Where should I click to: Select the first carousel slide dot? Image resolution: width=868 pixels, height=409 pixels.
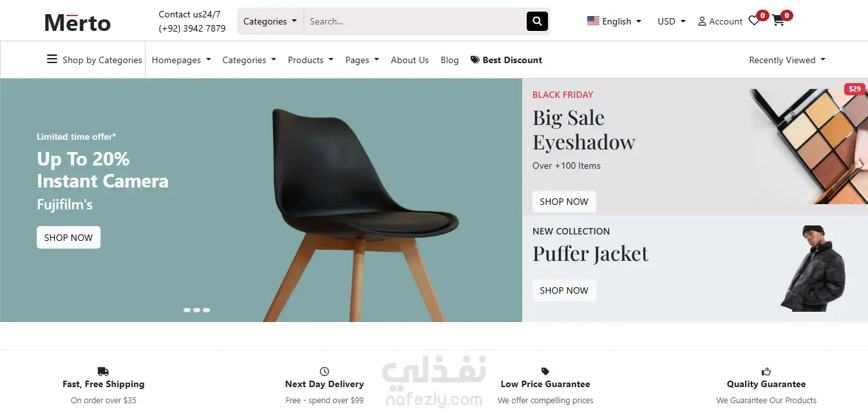[x=187, y=310]
